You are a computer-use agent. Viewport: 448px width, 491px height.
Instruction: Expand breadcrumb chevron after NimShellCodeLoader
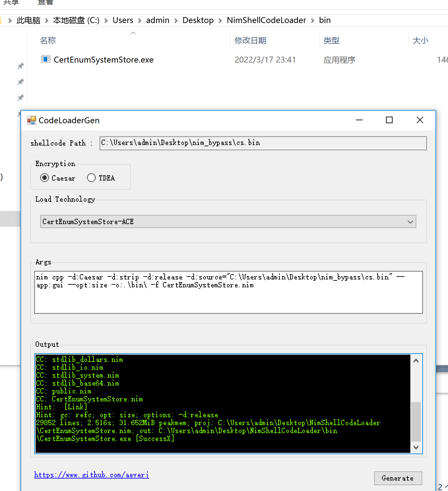tap(312, 21)
